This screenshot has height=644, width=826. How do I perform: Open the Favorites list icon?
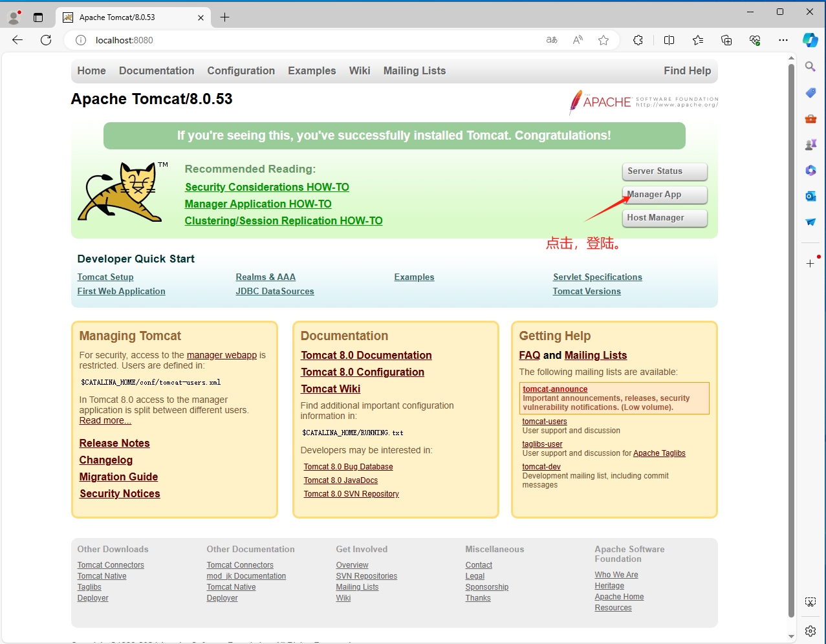point(698,40)
